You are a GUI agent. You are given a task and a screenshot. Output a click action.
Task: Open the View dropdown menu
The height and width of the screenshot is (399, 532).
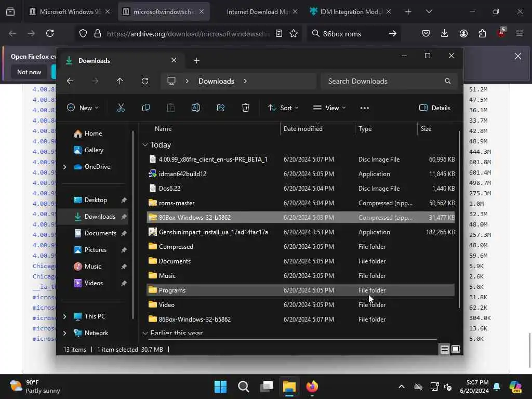coord(329,108)
